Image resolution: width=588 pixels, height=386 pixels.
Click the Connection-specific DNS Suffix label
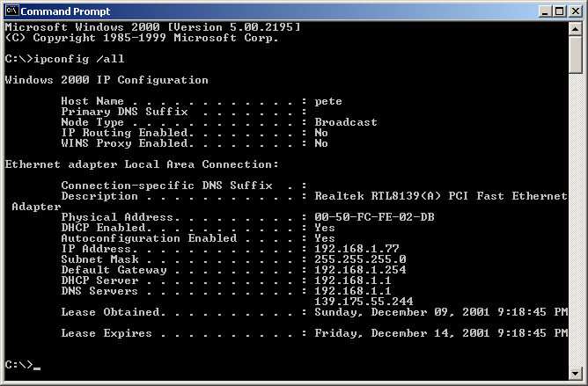[x=167, y=186]
